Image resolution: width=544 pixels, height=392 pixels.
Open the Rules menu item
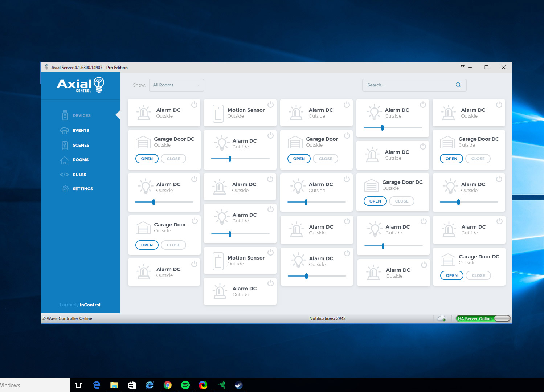click(x=79, y=175)
